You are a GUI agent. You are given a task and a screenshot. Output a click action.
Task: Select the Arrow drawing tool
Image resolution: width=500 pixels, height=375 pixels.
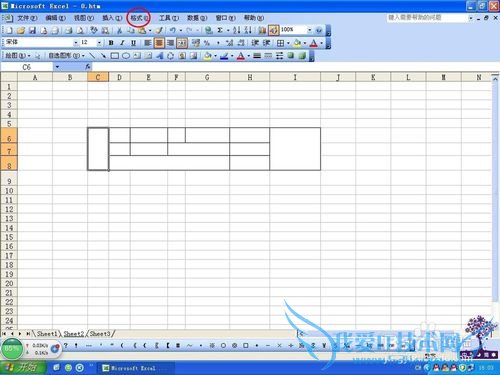[103, 56]
